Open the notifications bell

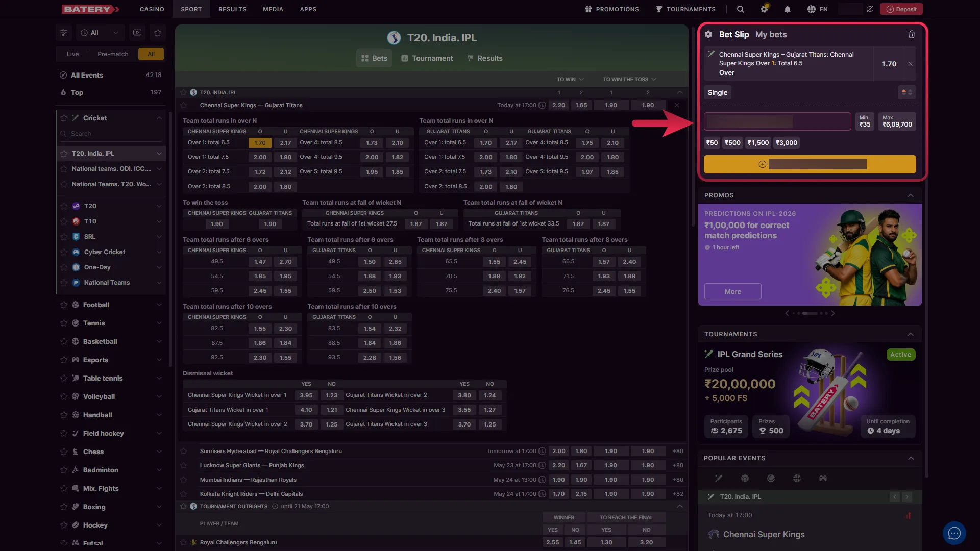click(787, 9)
